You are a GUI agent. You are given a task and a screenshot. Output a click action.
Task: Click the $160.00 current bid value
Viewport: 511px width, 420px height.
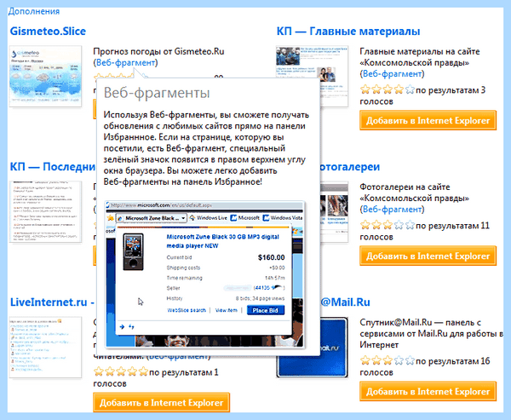(x=272, y=257)
